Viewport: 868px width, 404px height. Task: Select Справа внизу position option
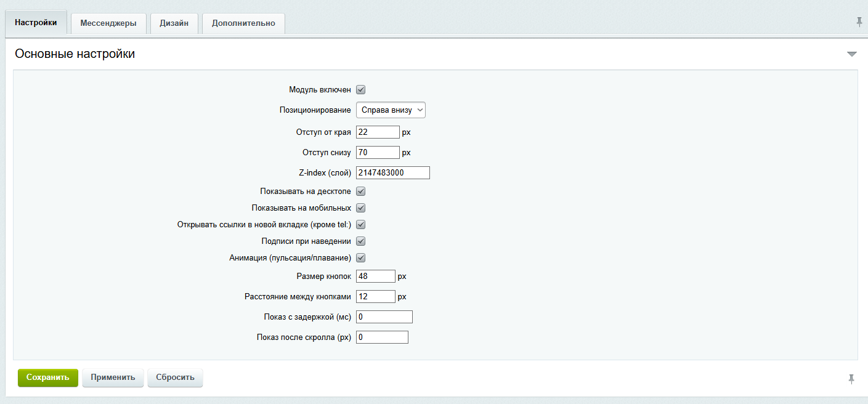[391, 110]
